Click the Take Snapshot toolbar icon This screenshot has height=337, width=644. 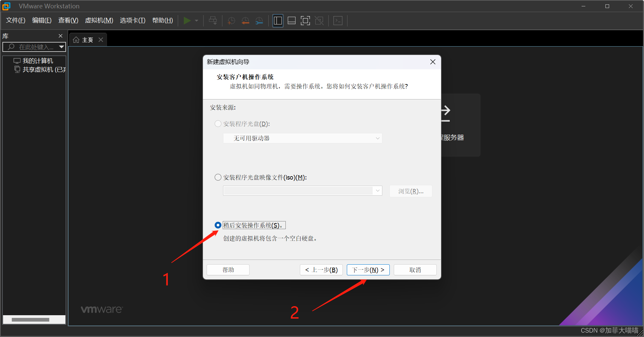(x=231, y=21)
